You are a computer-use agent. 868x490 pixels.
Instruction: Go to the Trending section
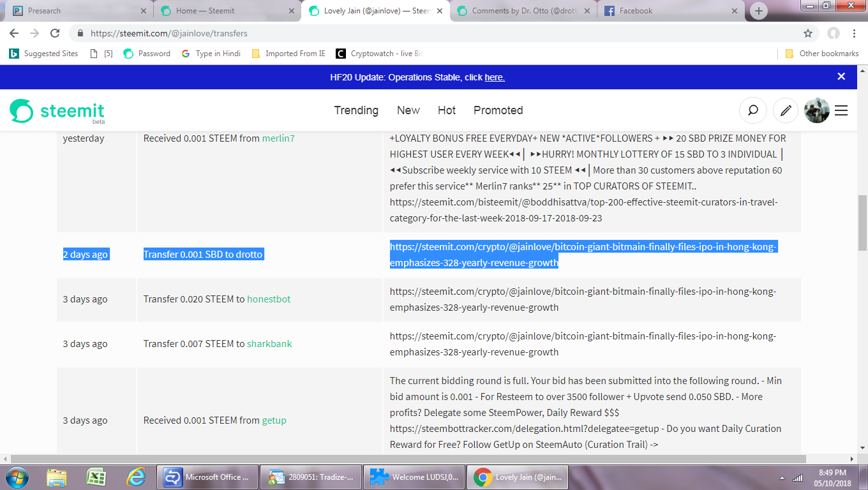pos(356,110)
